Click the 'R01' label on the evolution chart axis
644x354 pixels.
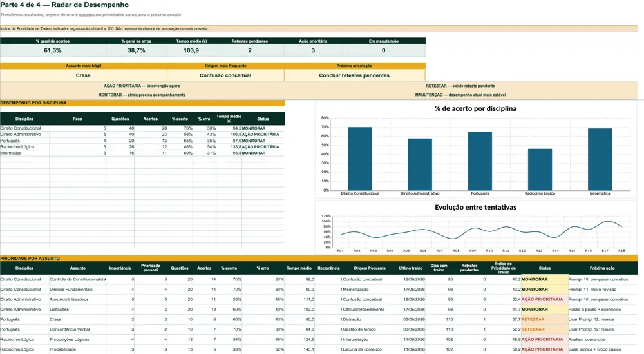click(341, 251)
